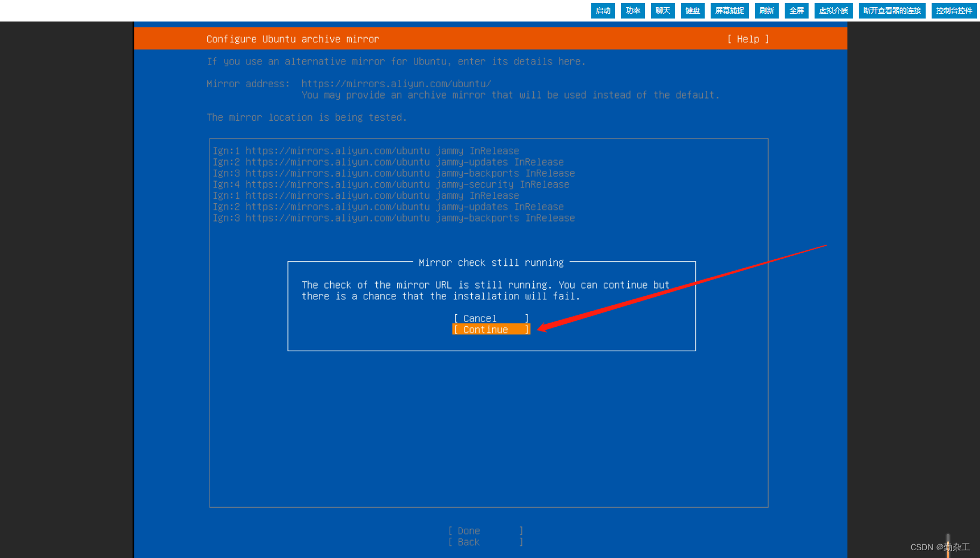Click 屏幕捕捉 screen capture button
The width and height of the screenshot is (980, 558).
coord(730,11)
